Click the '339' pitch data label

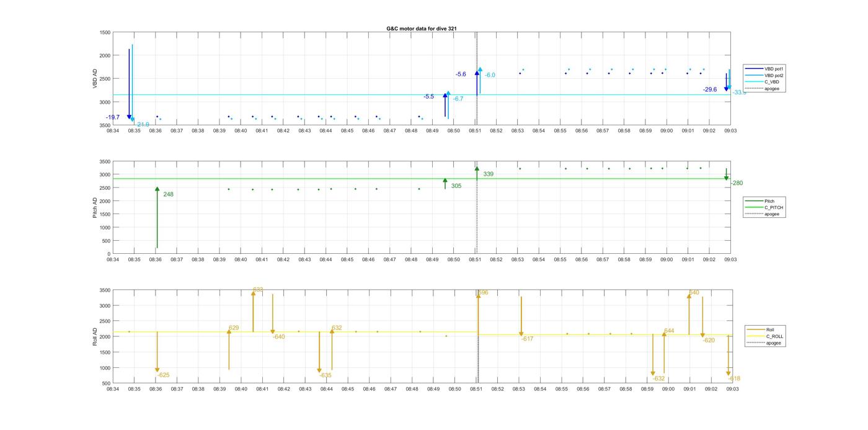click(489, 174)
